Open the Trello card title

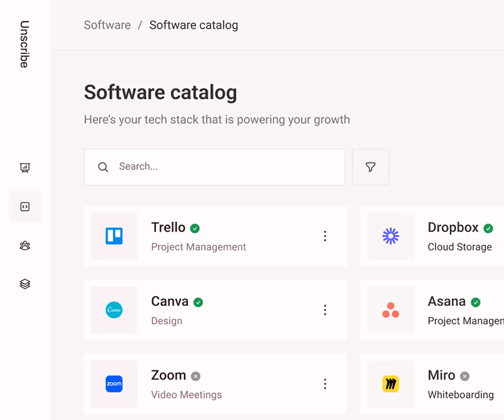pyautogui.click(x=168, y=228)
